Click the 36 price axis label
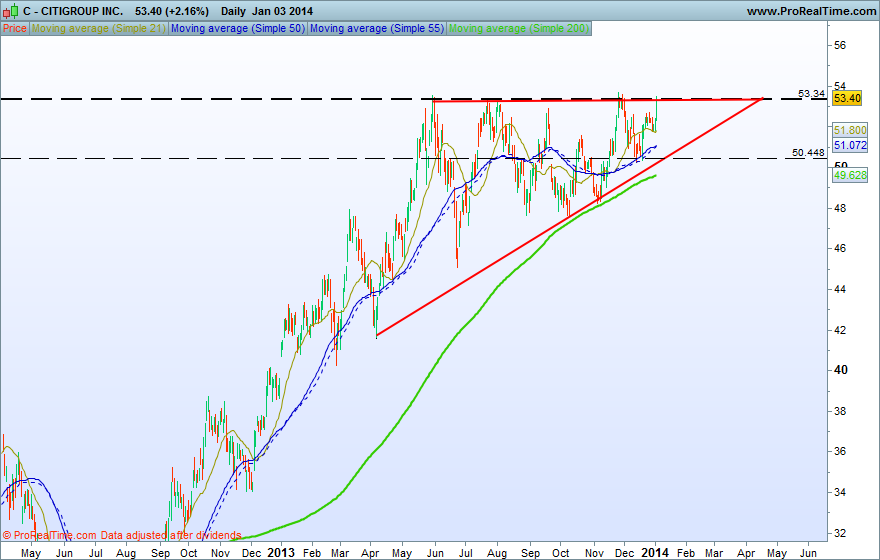 (840, 451)
